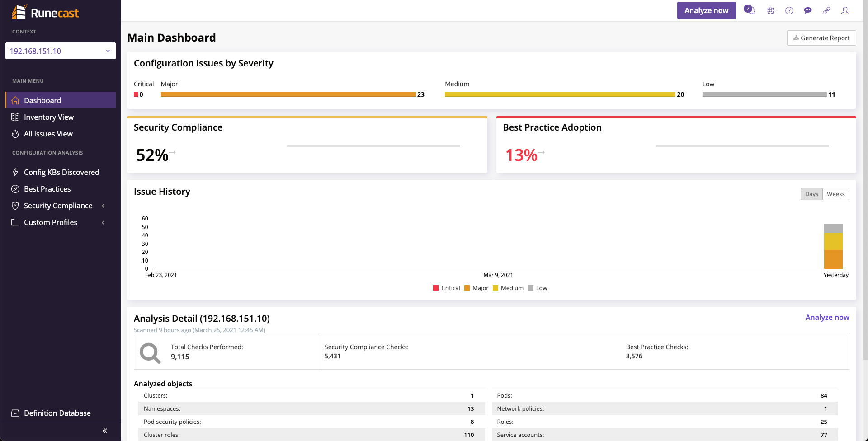Toggle Critical series in chart legend
This screenshot has height=441, width=868.
click(446, 288)
